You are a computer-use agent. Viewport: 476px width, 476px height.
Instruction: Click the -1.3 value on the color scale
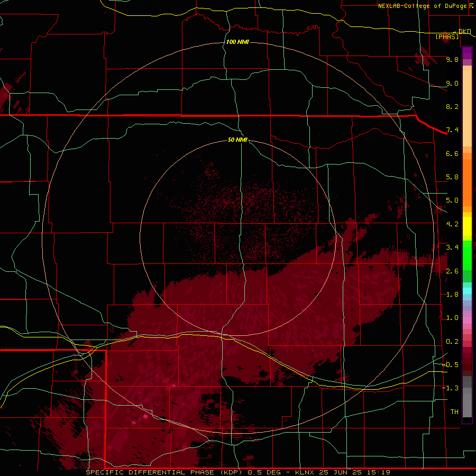tap(450, 388)
